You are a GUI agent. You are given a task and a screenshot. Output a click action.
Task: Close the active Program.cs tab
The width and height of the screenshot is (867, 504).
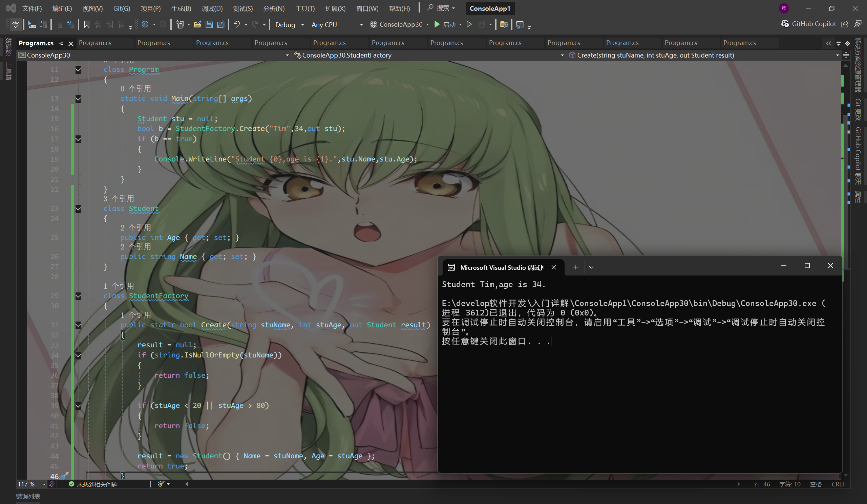(71, 43)
